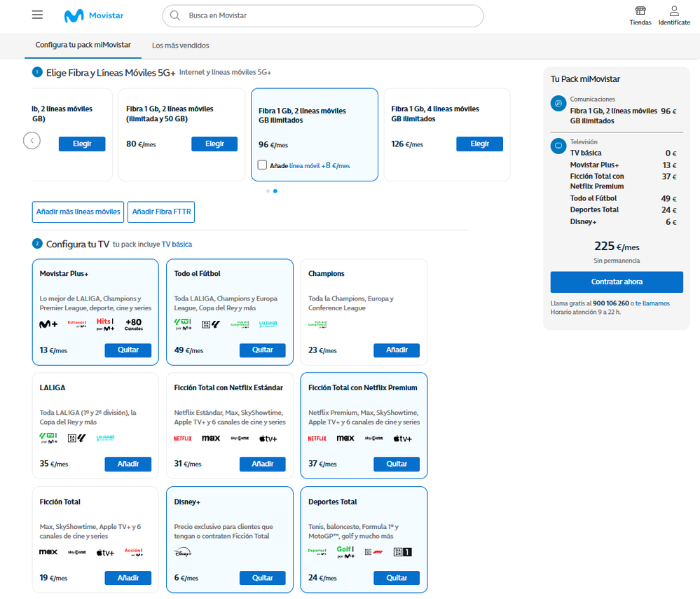Image resolution: width=700 pixels, height=599 pixels.
Task: Click the Television icon in pack summary
Action: pos(558,146)
